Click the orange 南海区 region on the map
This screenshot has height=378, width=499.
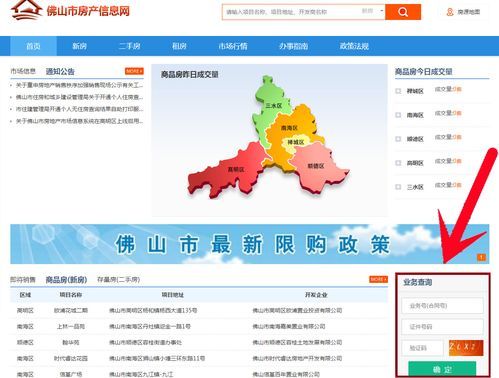tap(289, 127)
